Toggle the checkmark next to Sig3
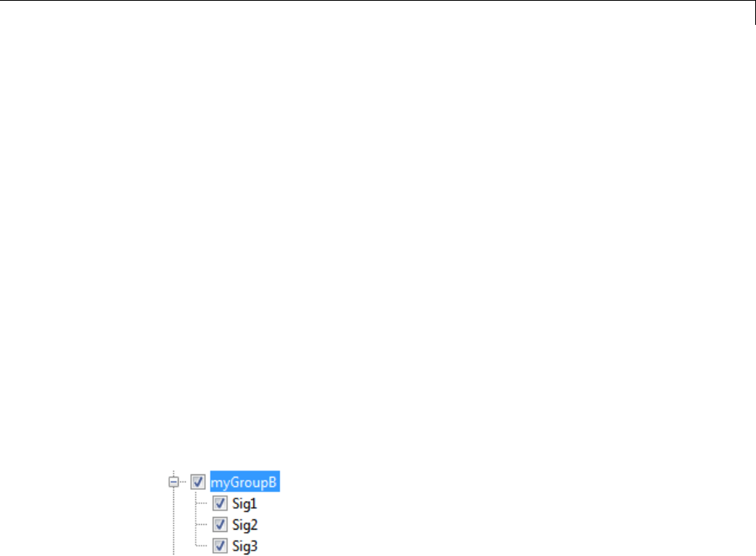 220,546
